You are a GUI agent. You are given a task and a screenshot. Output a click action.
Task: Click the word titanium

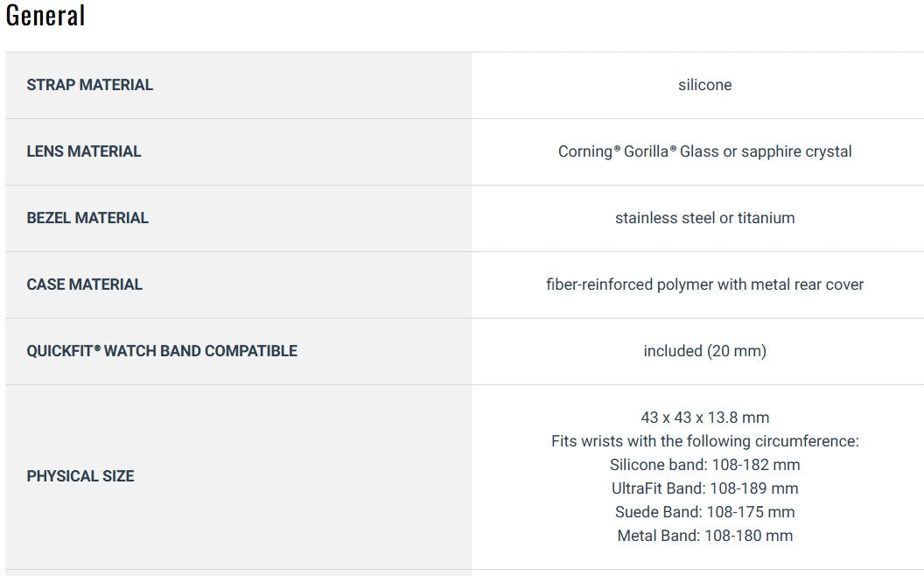point(766,218)
